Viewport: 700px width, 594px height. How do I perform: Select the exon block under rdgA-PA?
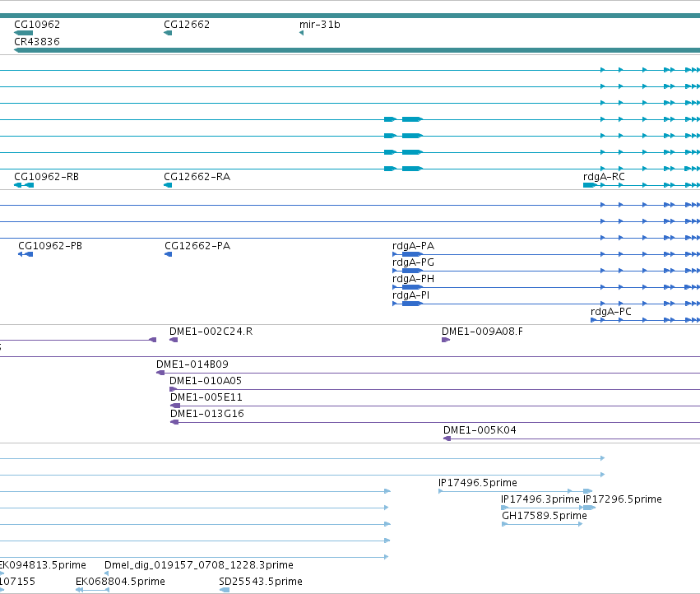pyautogui.click(x=412, y=254)
